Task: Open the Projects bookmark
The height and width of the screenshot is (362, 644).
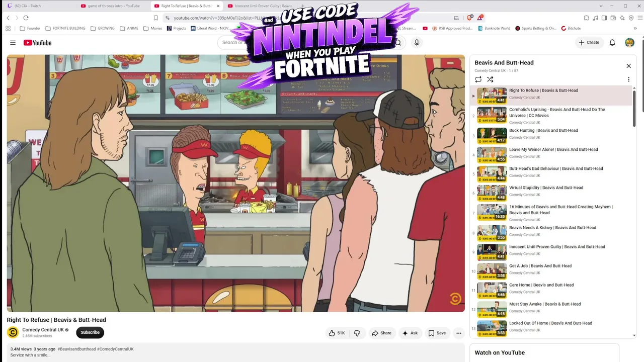Action: (x=176, y=29)
